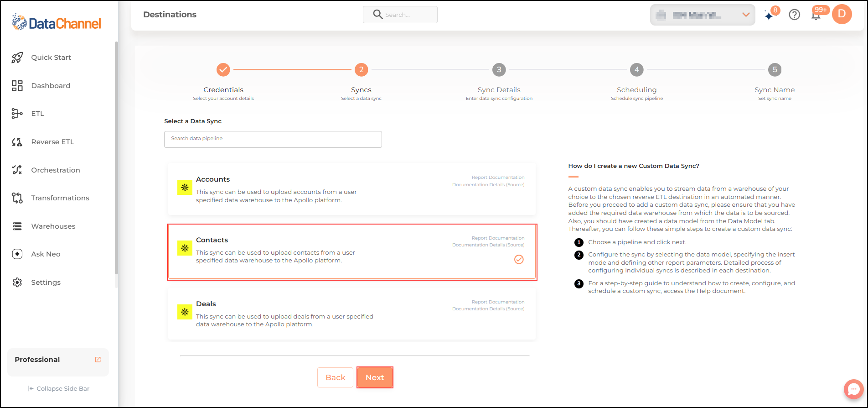Expand the workspace account dropdown

point(703,15)
